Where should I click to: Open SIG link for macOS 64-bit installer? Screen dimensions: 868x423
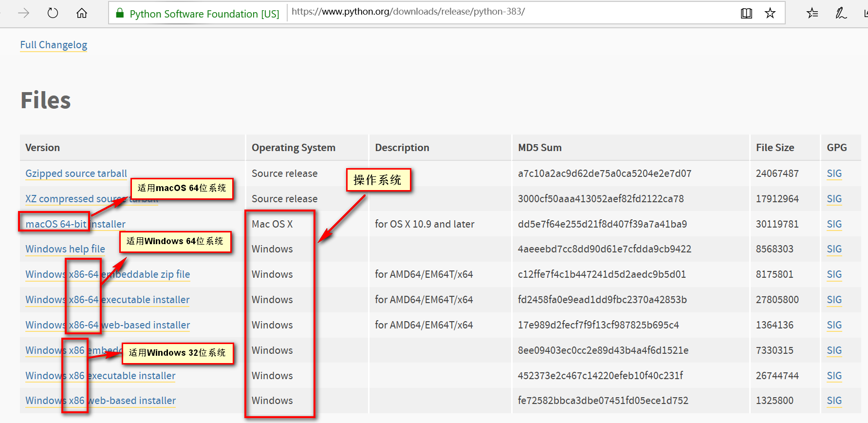834,224
